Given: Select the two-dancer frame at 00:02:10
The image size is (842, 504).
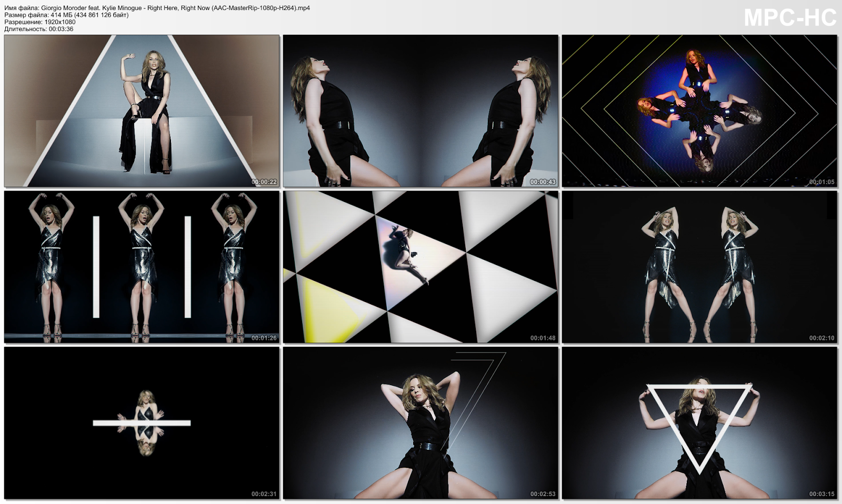Looking at the screenshot, I should (x=699, y=267).
